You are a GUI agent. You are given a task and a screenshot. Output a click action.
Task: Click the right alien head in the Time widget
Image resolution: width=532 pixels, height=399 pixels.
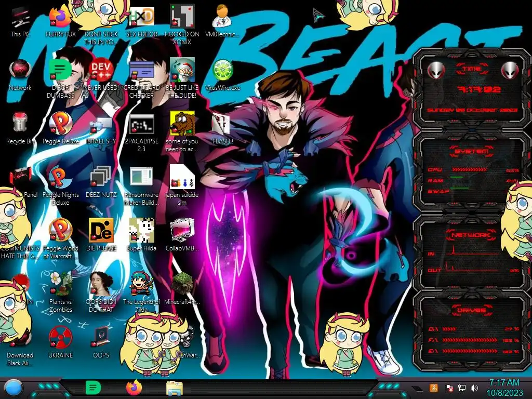pyautogui.click(x=510, y=71)
